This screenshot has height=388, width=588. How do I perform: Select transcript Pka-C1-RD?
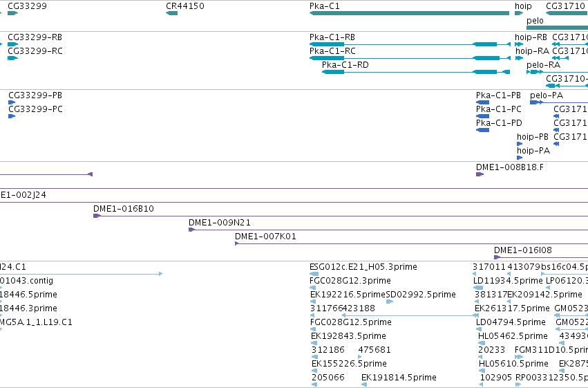(x=416, y=72)
